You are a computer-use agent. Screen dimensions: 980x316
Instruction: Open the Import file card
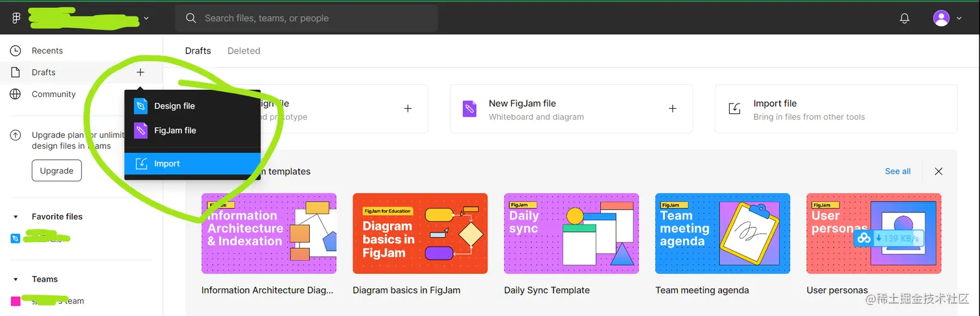click(836, 109)
